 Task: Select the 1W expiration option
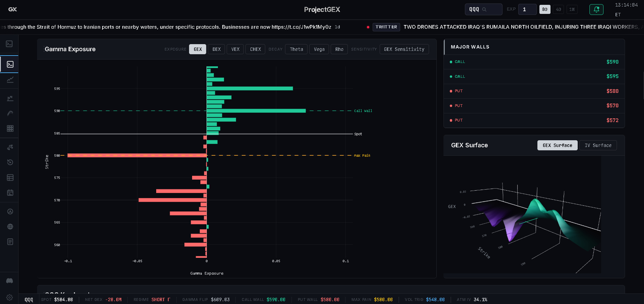point(572,10)
